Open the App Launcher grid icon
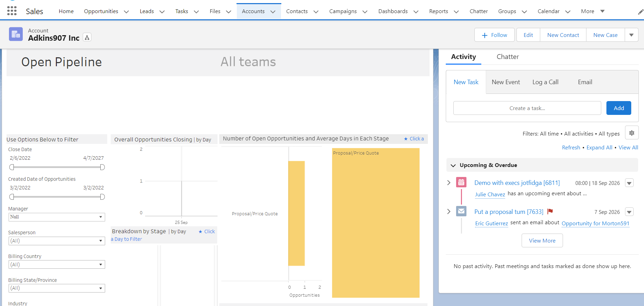644x306 pixels. (x=12, y=11)
